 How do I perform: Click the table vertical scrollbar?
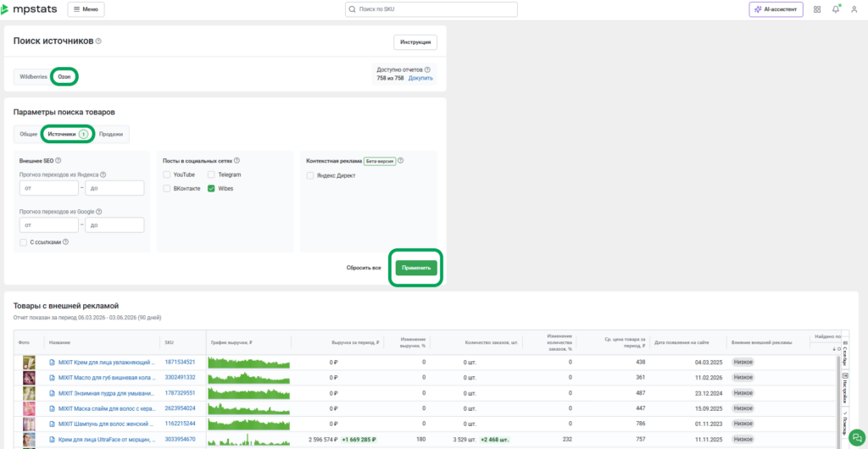[838, 401]
